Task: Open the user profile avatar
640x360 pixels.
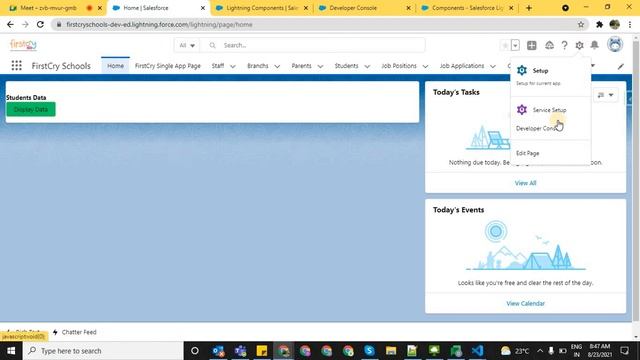Action: [x=615, y=44]
